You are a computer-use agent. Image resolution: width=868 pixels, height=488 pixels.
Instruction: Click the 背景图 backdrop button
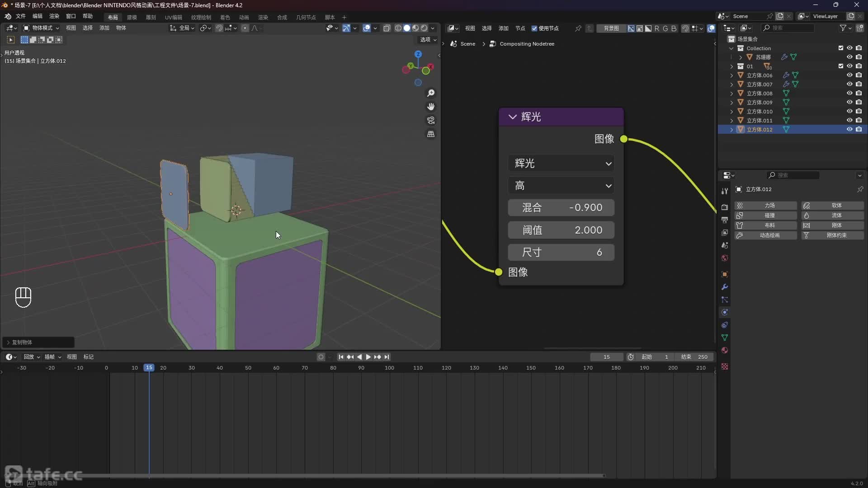[611, 28]
